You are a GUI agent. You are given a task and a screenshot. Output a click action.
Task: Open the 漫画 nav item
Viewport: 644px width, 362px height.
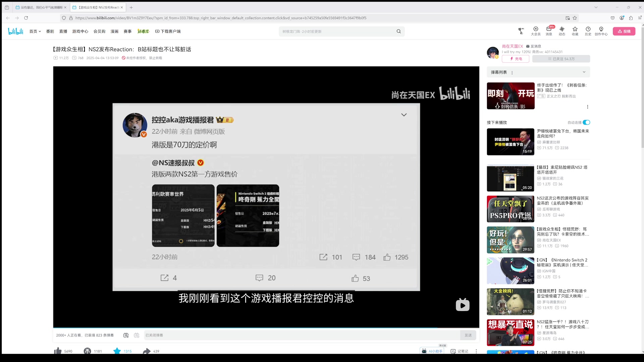(114, 31)
